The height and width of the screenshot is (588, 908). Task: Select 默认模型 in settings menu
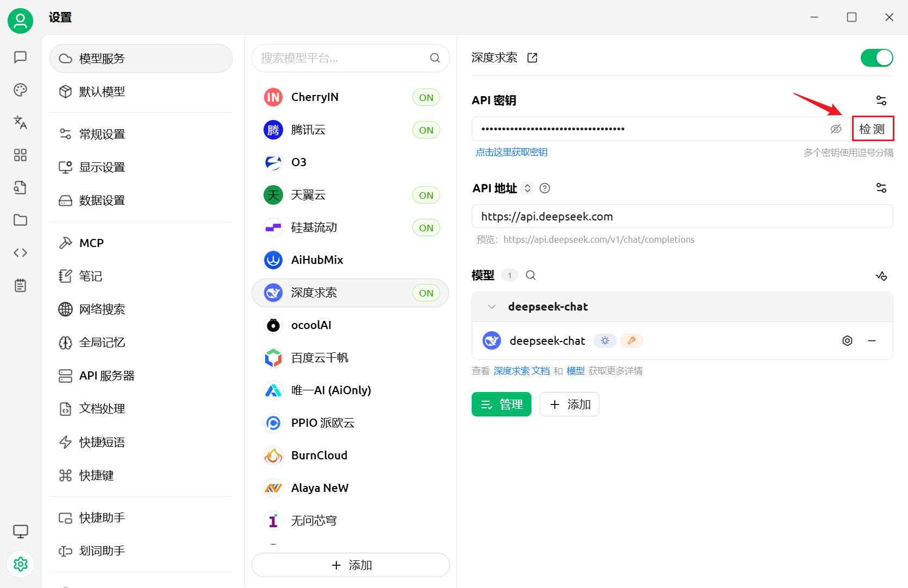click(141, 91)
